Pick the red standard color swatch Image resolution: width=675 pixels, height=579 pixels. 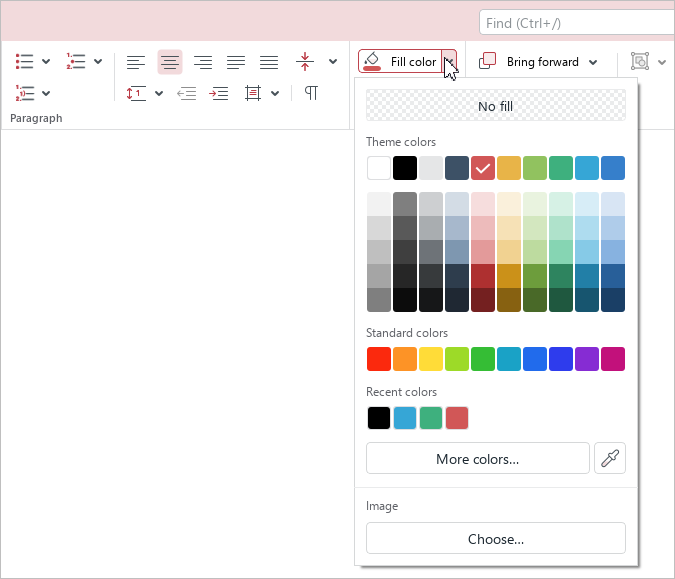pos(379,358)
